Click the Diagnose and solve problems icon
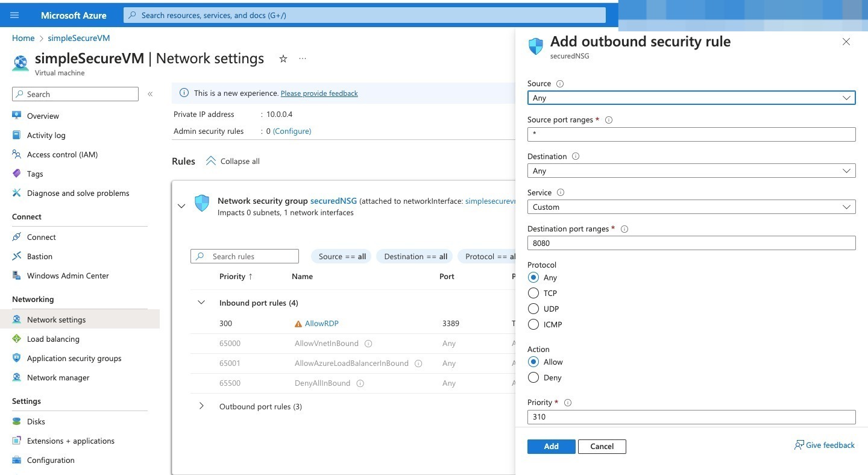The image size is (868, 475). coord(17,193)
